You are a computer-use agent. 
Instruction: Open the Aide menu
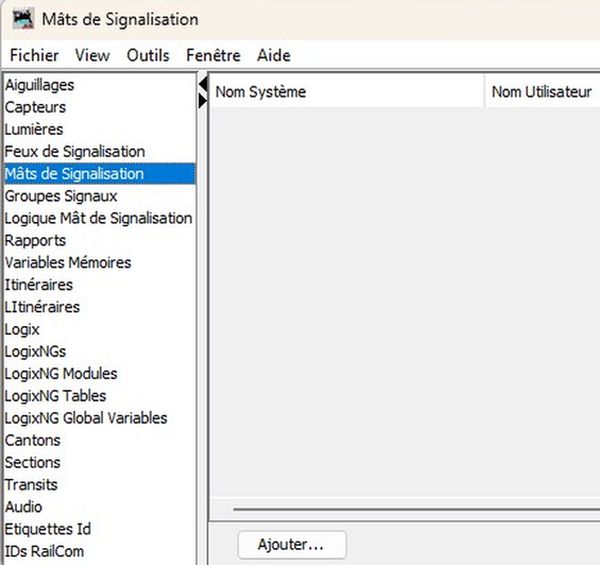click(273, 55)
